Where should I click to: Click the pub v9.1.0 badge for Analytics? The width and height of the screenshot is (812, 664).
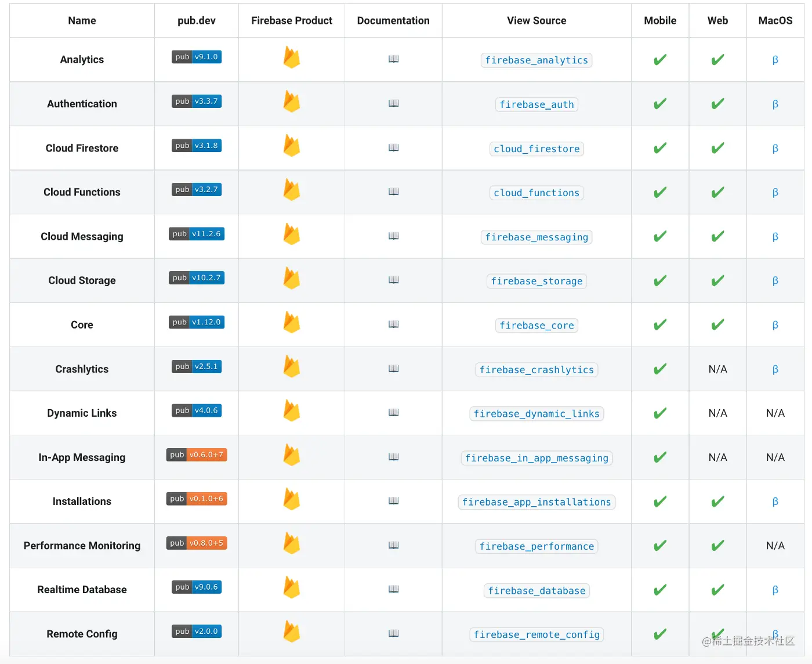[197, 57]
